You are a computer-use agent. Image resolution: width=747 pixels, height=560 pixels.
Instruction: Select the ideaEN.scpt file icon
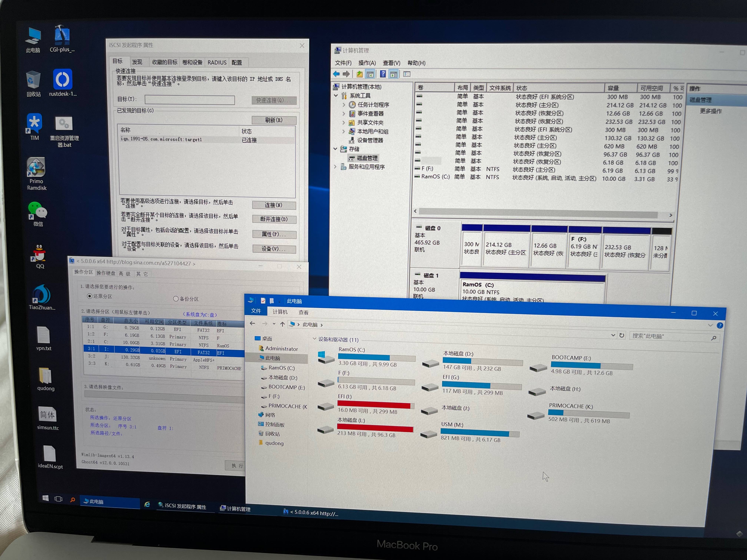[50, 457]
